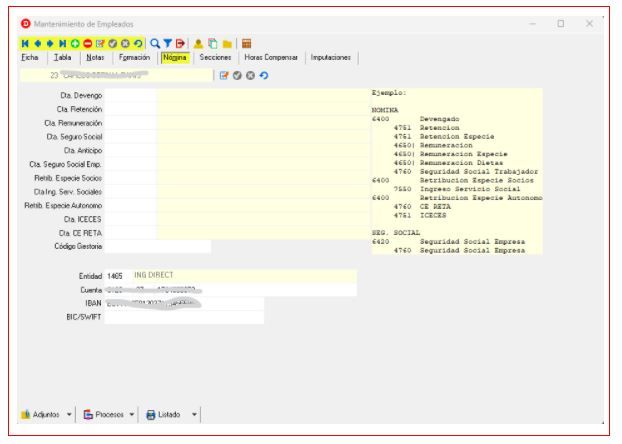Edit record in the main toolbar
622x444 pixels.
[100, 44]
